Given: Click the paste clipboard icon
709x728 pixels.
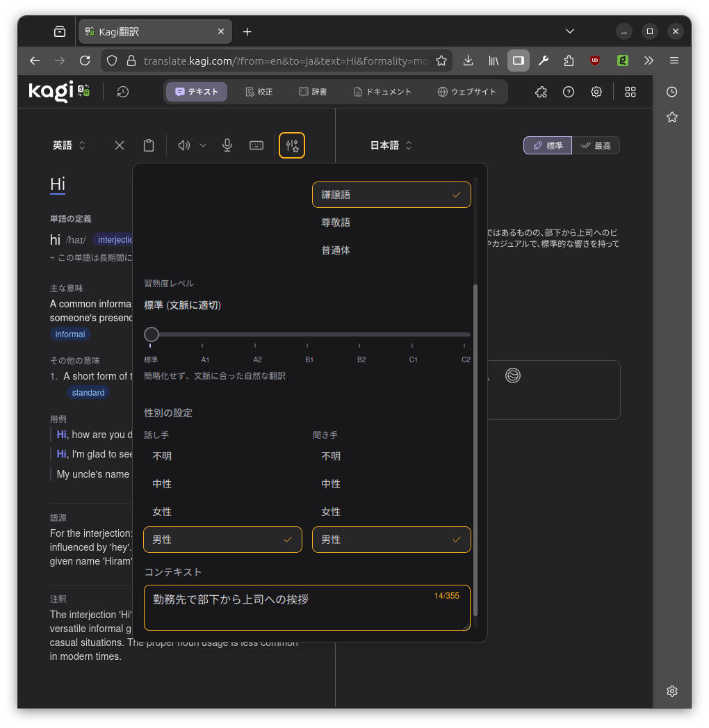Looking at the screenshot, I should click(149, 145).
